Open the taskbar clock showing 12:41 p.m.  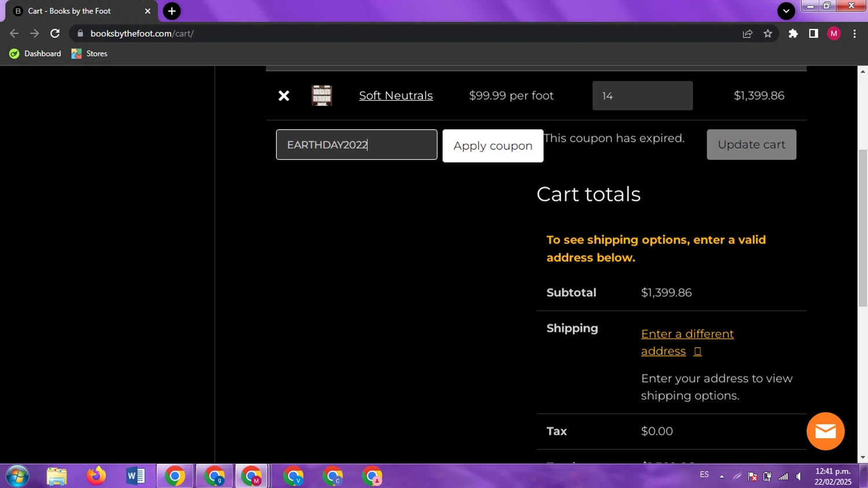(x=833, y=476)
